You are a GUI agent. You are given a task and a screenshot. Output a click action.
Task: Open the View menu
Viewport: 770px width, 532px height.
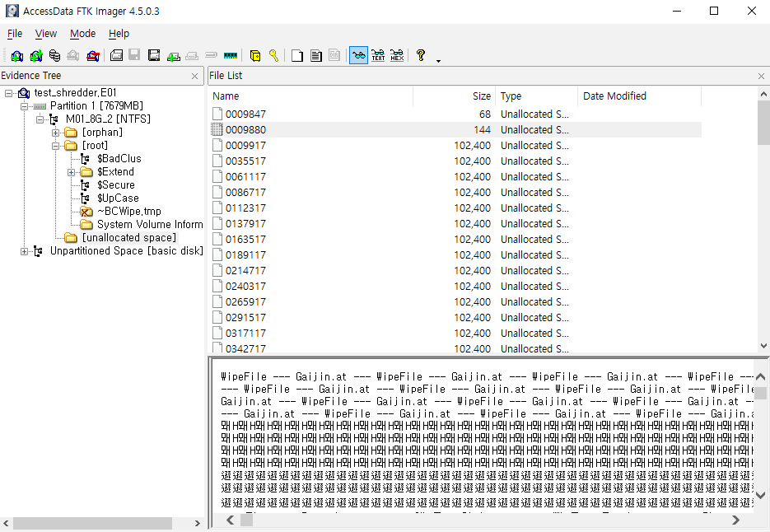point(45,34)
